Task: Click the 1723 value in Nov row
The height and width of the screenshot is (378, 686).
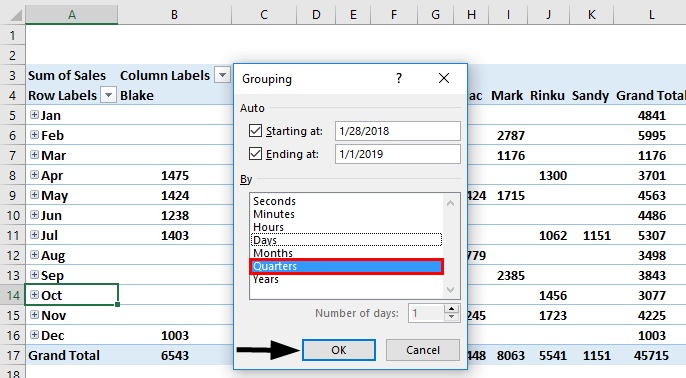Action: 553,315
